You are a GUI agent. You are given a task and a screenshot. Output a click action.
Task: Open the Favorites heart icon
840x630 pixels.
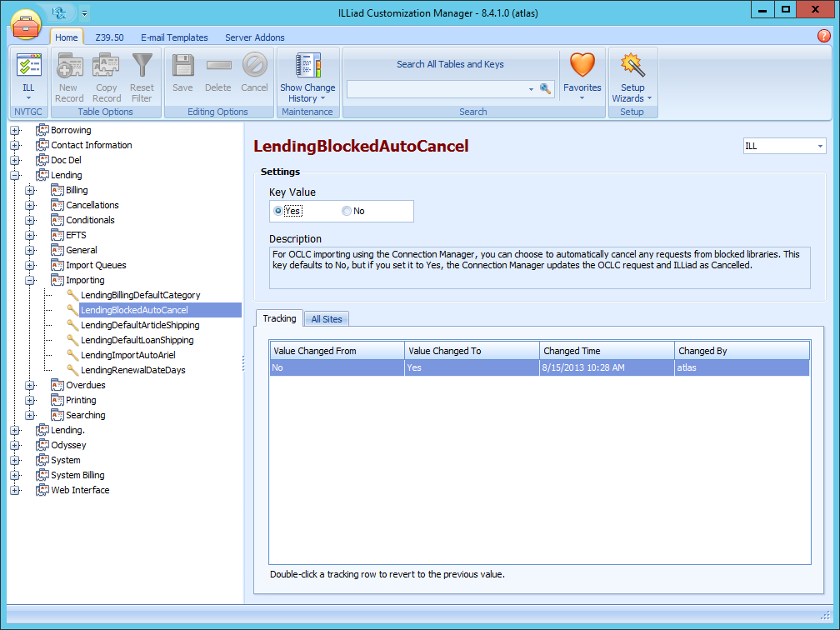point(582,65)
